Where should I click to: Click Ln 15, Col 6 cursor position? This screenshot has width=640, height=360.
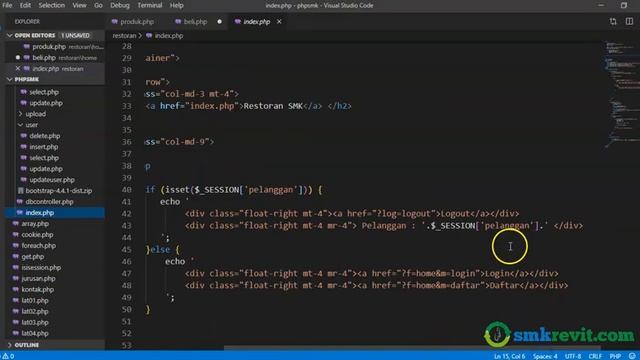tap(509, 356)
